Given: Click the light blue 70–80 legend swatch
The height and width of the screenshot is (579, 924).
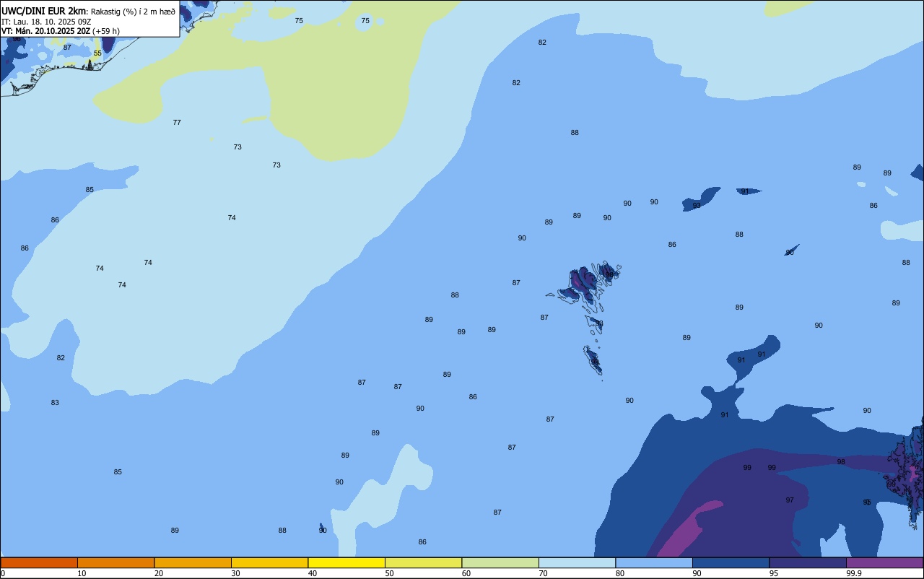Looking at the screenshot, I should (577, 562).
